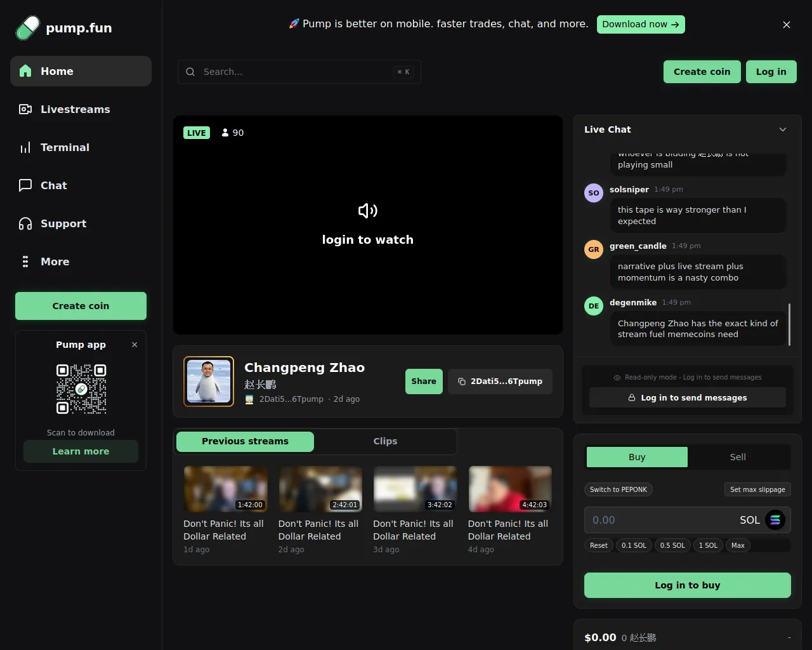Image resolution: width=812 pixels, height=650 pixels.
Task: Switch to the Clips tab
Action: (x=385, y=441)
